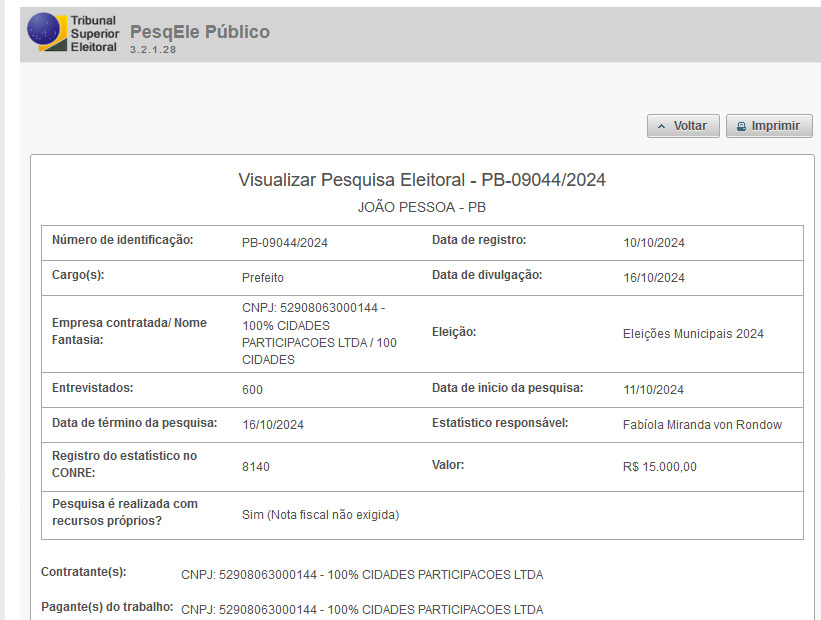Click the CONRE registration number 8140
The width and height of the screenshot is (821, 620).
(x=256, y=467)
